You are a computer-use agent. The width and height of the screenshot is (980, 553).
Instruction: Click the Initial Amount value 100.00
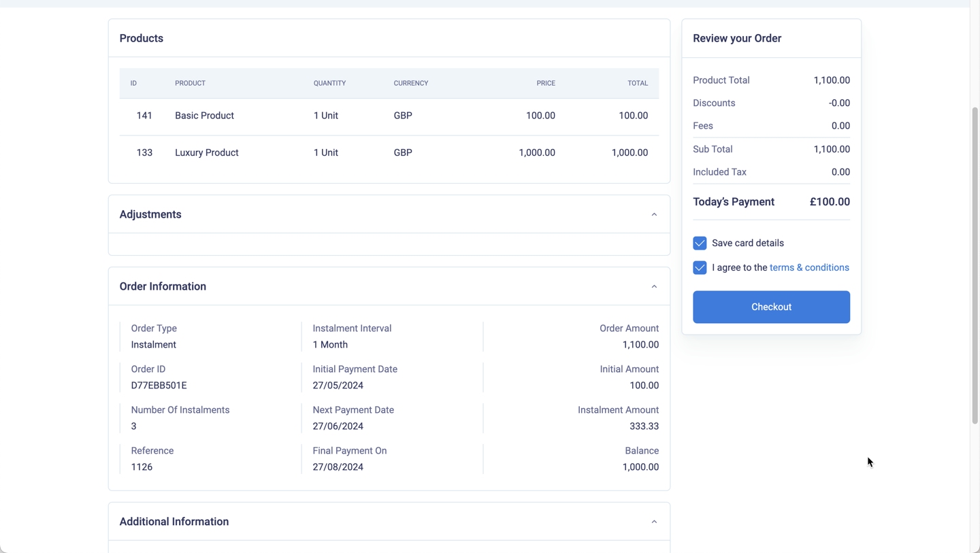pyautogui.click(x=644, y=385)
